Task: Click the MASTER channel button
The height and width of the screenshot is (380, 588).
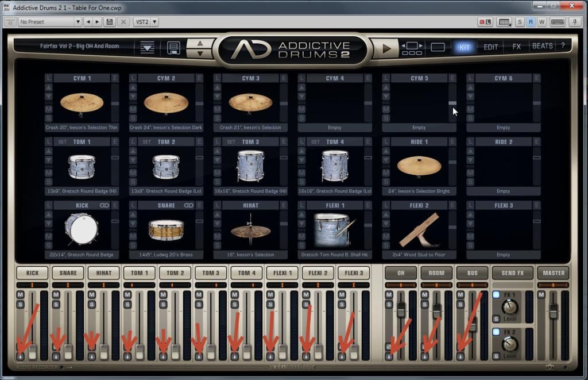Action: tap(552, 273)
